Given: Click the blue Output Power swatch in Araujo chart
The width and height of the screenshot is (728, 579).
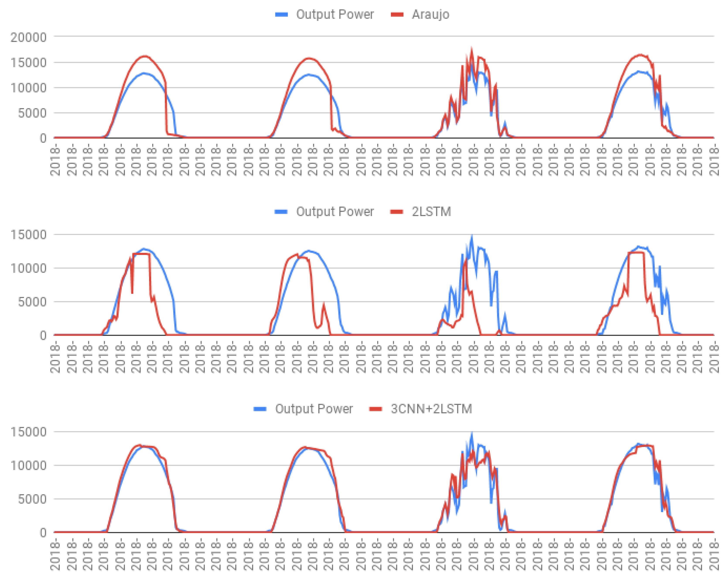Looking at the screenshot, I should (281, 15).
